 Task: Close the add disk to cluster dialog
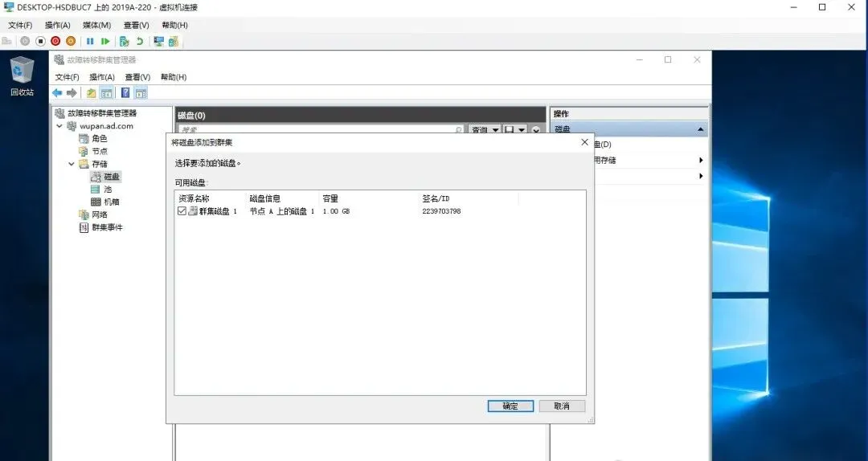584,142
